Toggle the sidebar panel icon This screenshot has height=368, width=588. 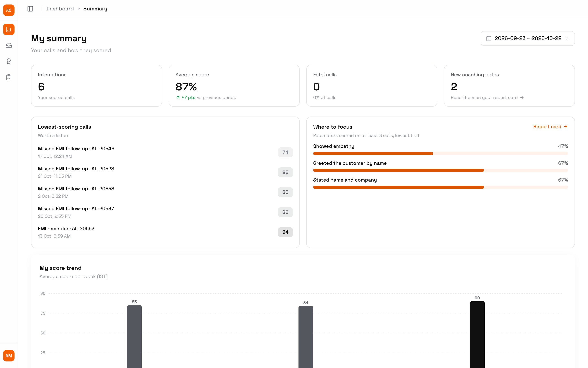pos(30,9)
